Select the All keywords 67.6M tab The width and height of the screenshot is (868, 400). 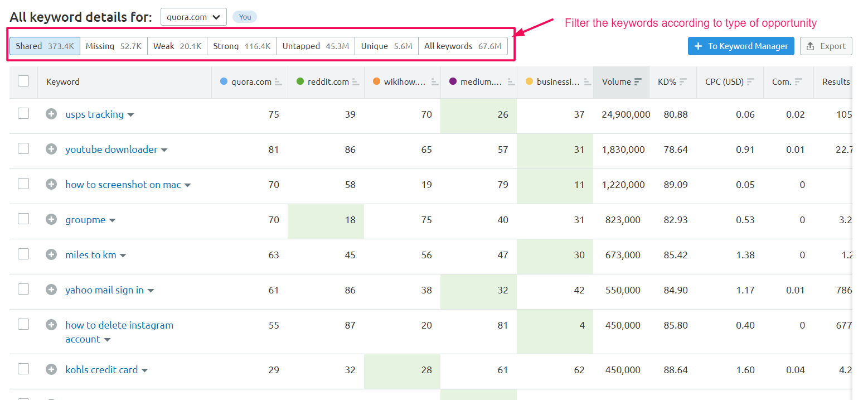click(463, 46)
